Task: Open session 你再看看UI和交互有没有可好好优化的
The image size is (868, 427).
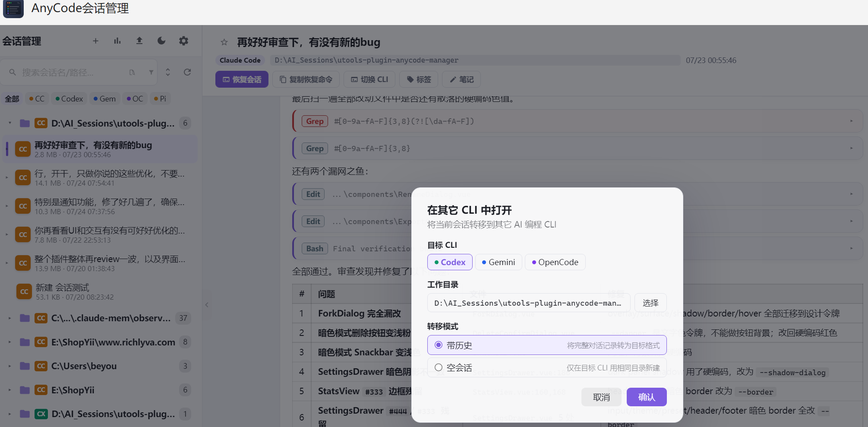Action: coord(100,234)
